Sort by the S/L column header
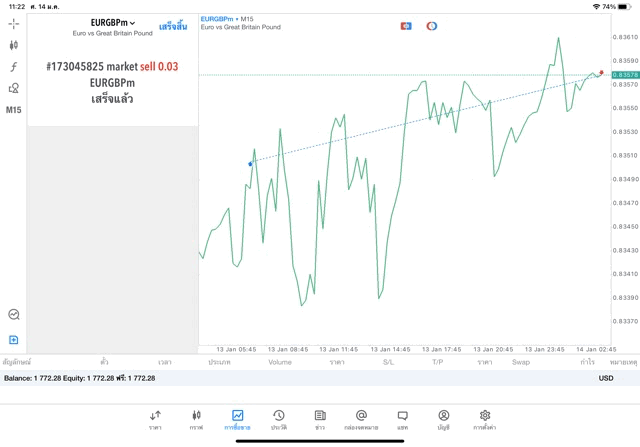This screenshot has height=447, width=640. [x=388, y=362]
